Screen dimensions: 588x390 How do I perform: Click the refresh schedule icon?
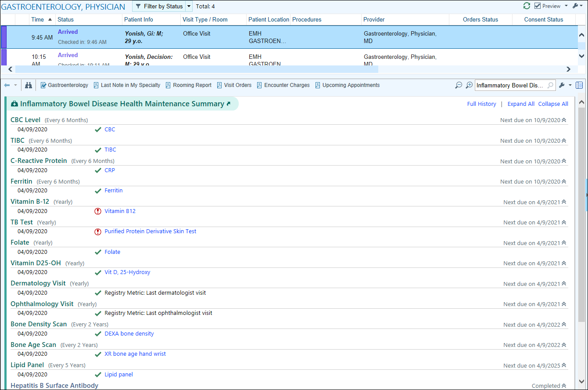pos(527,6)
